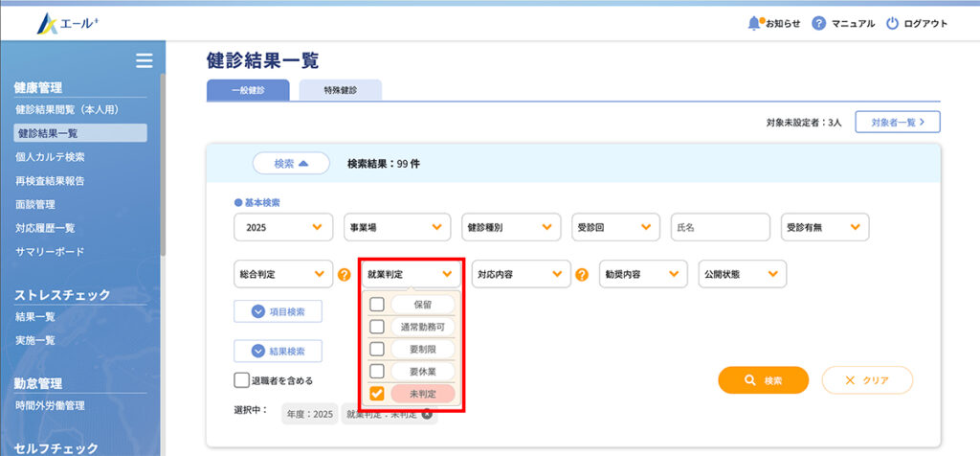
Task: Open 個人カルテ検索 in sidebar
Action: [x=50, y=157]
